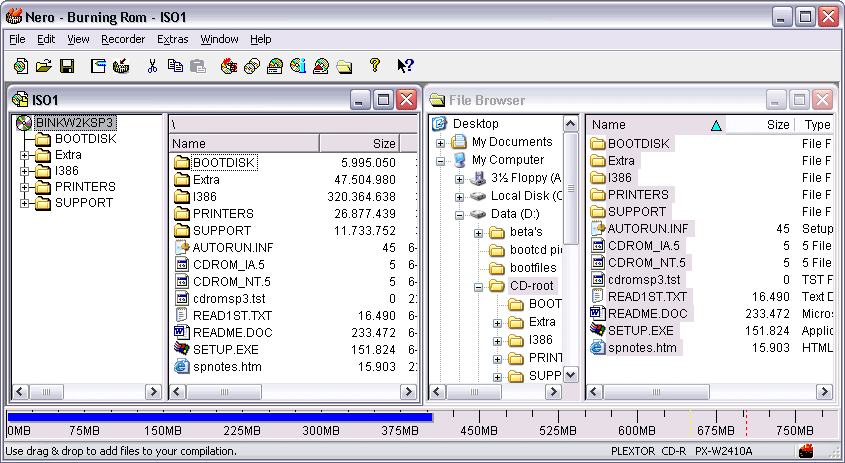Expand the beta's folder node
Viewport: 845px width, 463px height.
pos(478,233)
